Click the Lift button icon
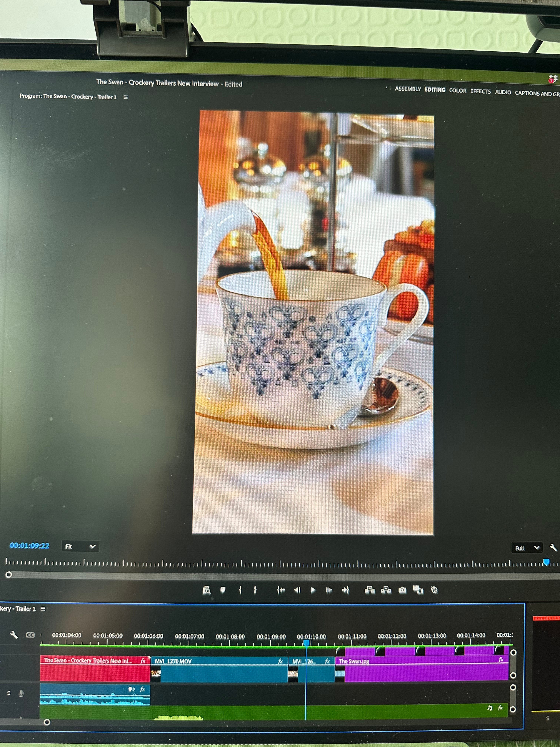 point(370,590)
